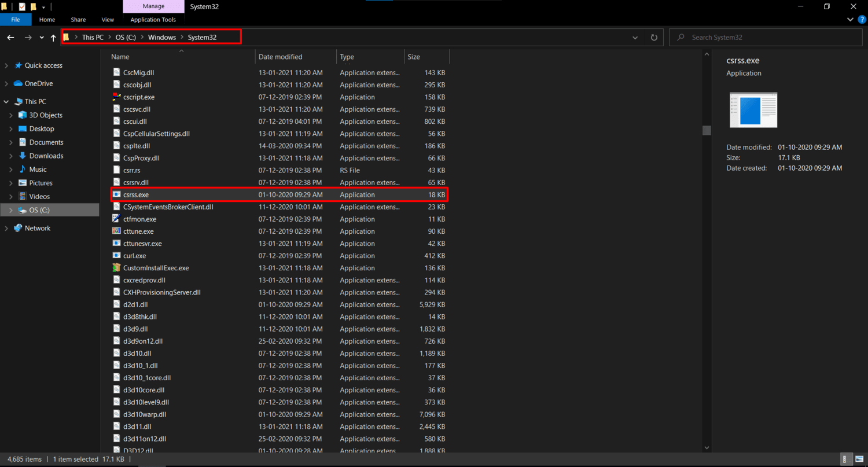Collapse This PC in the navigation pane
This screenshot has width=868, height=467.
pyautogui.click(x=5, y=101)
